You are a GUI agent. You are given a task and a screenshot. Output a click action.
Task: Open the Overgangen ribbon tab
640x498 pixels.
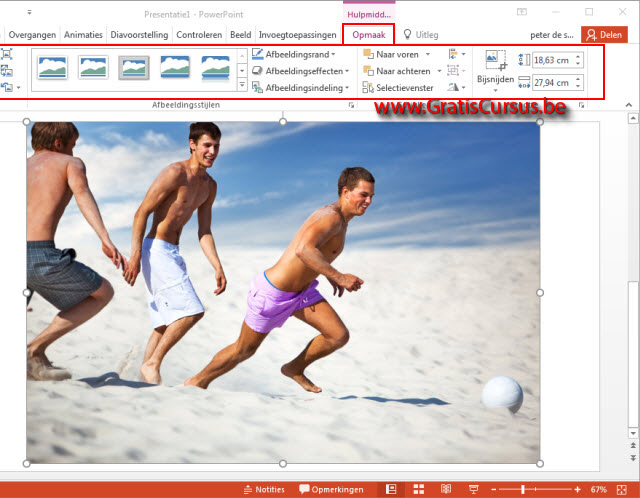pyautogui.click(x=32, y=35)
